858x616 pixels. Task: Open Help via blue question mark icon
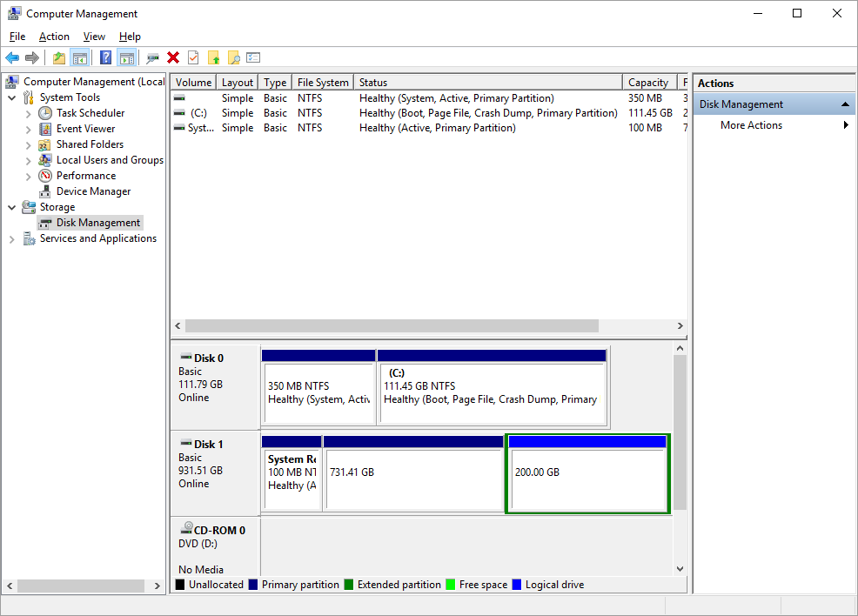105,57
